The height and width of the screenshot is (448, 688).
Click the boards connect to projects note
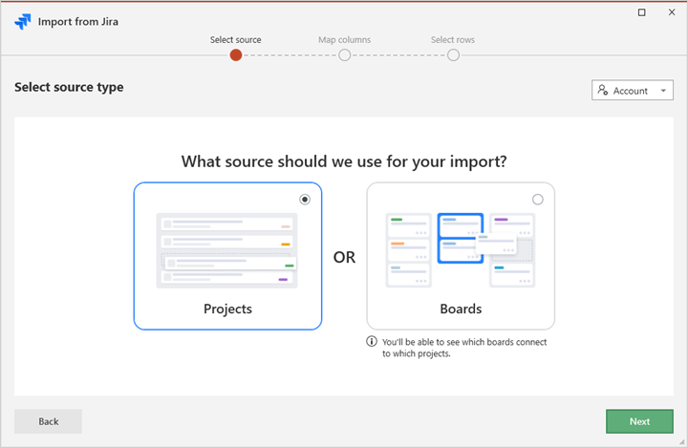coord(464,348)
